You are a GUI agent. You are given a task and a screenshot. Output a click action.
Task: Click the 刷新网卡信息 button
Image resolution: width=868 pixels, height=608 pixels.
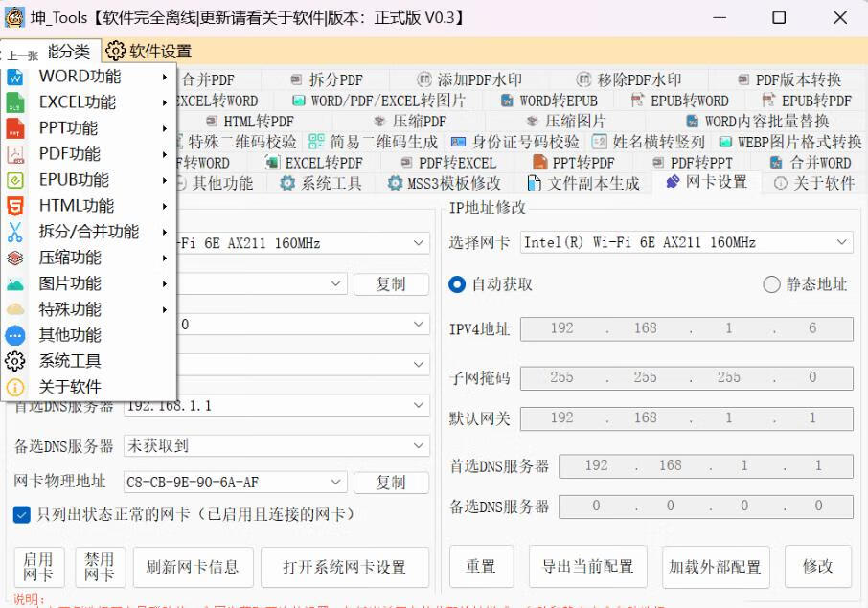193,567
